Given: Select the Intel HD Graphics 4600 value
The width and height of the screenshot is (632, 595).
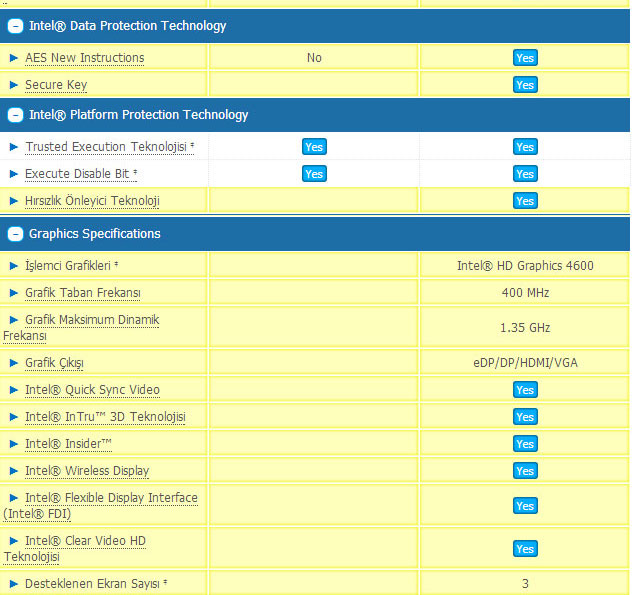Looking at the screenshot, I should coord(525,266).
